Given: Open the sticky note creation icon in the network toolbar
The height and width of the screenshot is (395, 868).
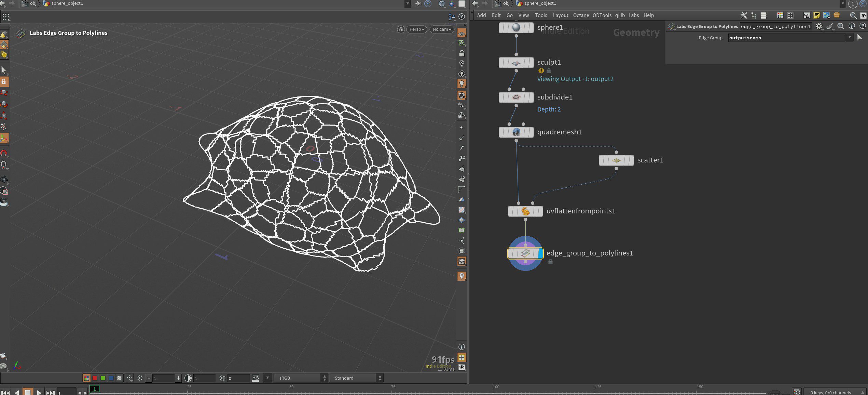Looking at the screenshot, I should [x=817, y=15].
